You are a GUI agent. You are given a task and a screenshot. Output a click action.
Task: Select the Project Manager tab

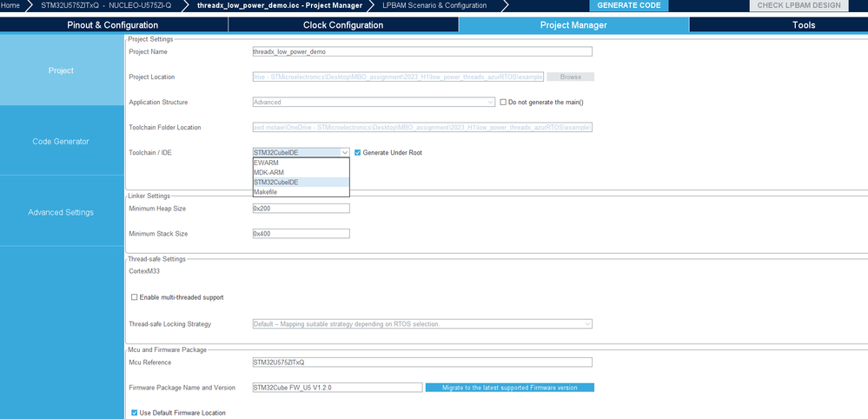(x=573, y=25)
